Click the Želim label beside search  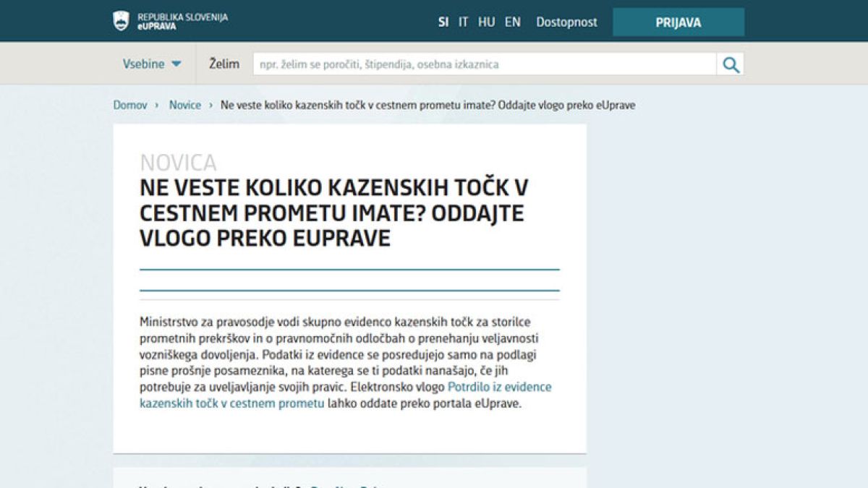(224, 64)
